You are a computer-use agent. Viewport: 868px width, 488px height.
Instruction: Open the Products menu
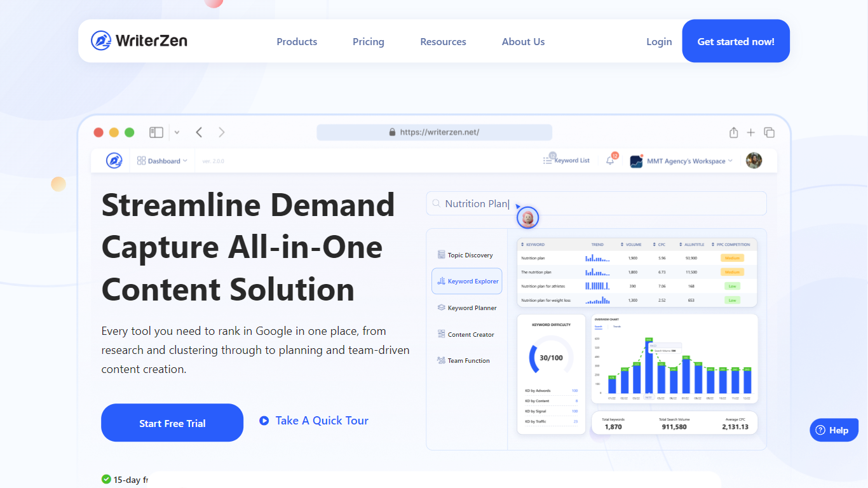[297, 42]
